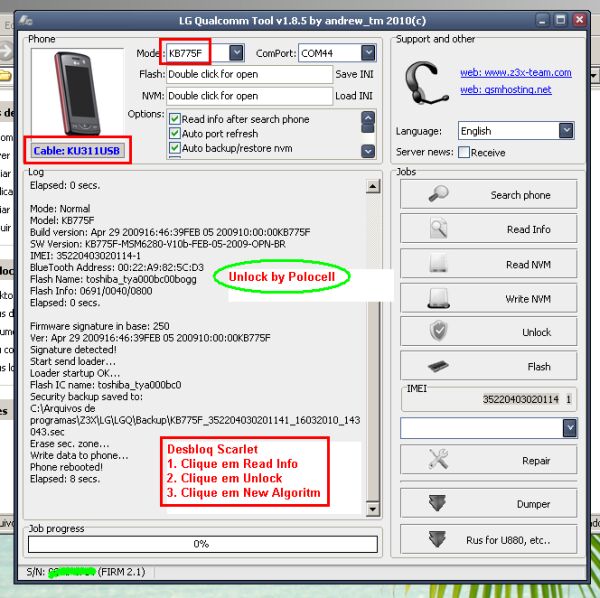Click the Read NVM drive icon

(439, 263)
